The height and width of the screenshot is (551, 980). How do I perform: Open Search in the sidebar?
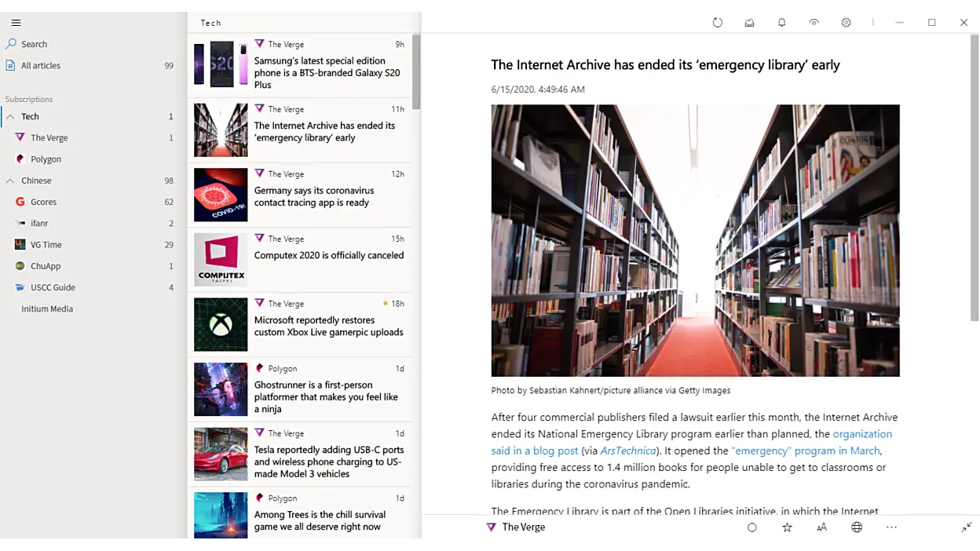pyautogui.click(x=93, y=44)
